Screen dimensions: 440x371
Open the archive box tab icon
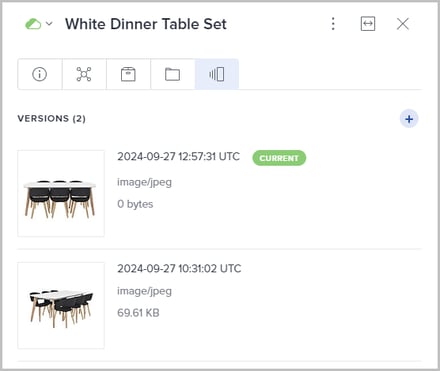[x=128, y=74]
